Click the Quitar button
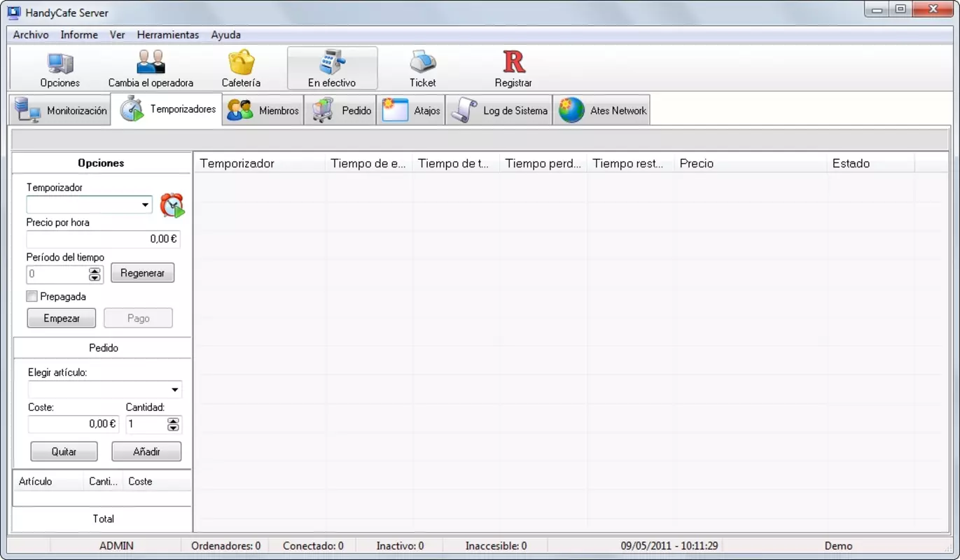This screenshot has height=560, width=960. pos(64,451)
